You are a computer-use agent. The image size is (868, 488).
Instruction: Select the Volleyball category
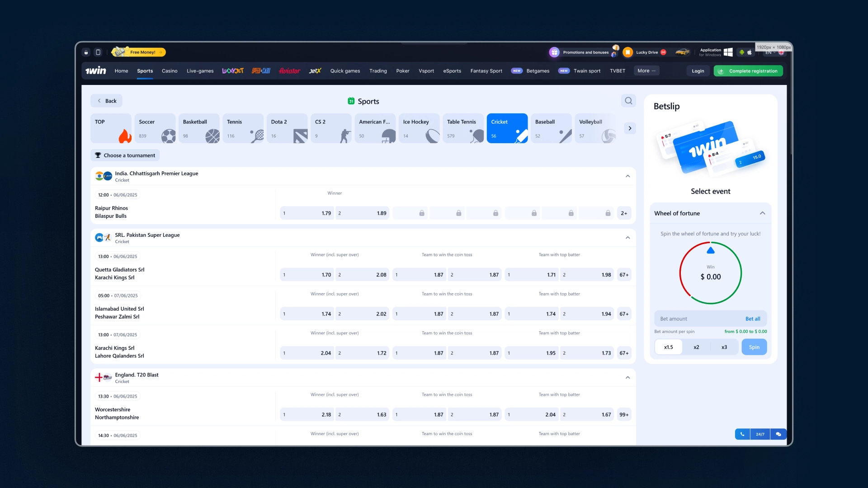tap(595, 128)
